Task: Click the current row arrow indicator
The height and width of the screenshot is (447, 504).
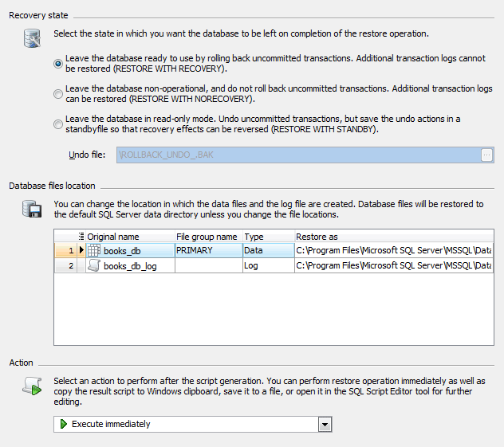Action: (x=81, y=250)
